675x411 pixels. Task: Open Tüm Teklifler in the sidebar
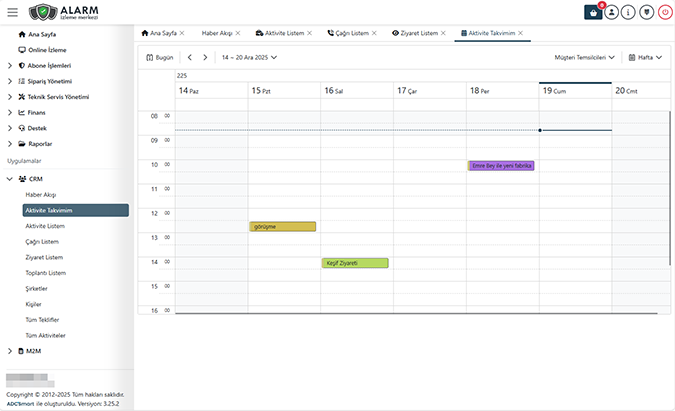44,319
